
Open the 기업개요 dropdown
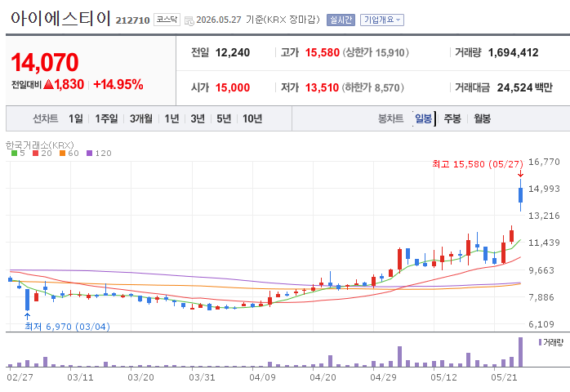pyautogui.click(x=382, y=20)
